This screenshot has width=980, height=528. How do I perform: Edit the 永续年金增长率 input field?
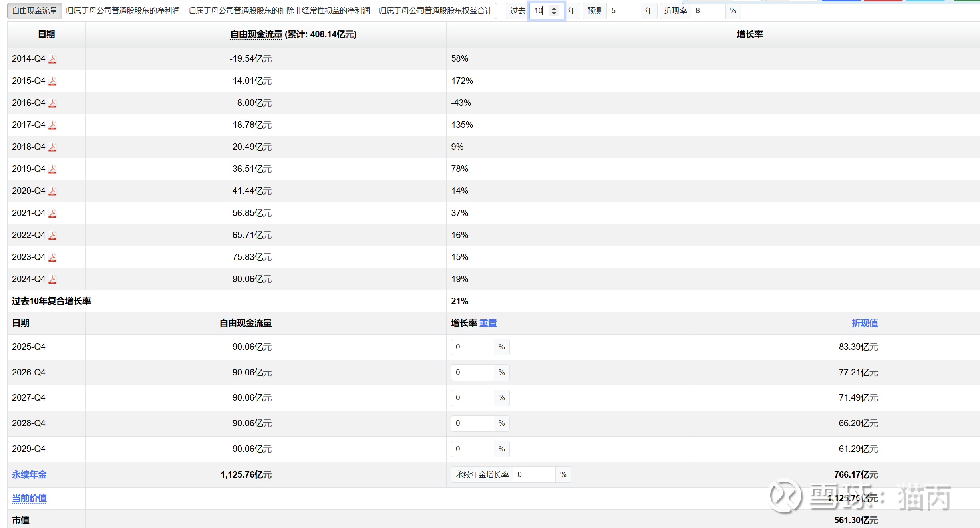533,475
